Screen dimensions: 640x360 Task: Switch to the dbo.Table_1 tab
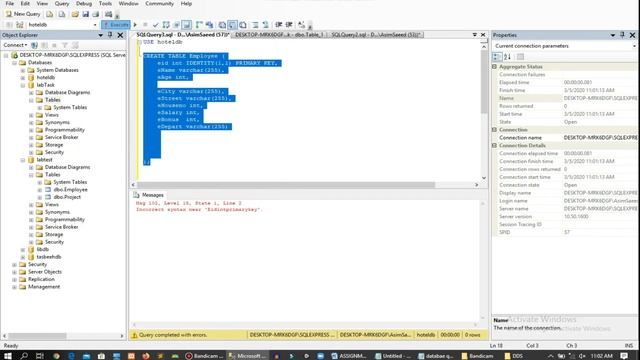click(280, 35)
